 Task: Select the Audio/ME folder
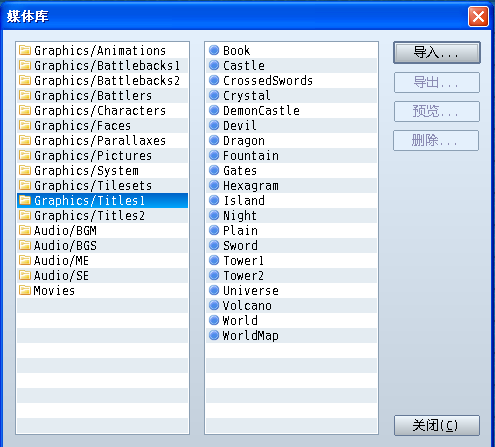(x=102, y=260)
